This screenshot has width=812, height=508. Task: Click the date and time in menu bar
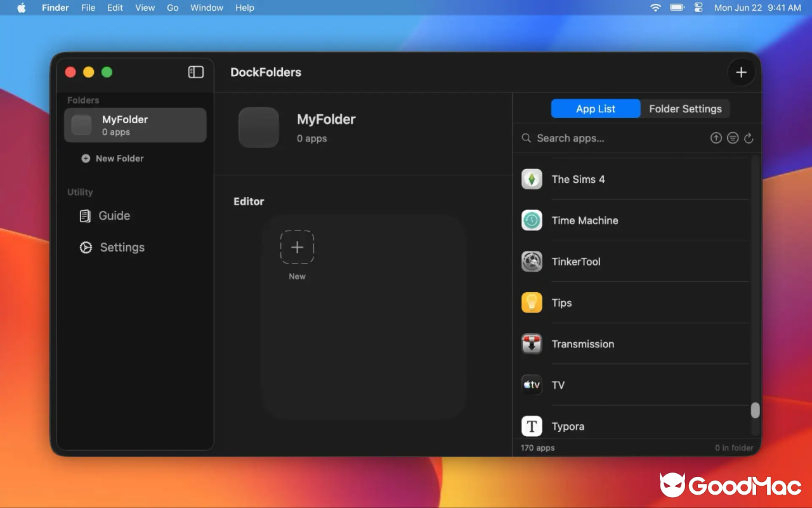pos(757,8)
